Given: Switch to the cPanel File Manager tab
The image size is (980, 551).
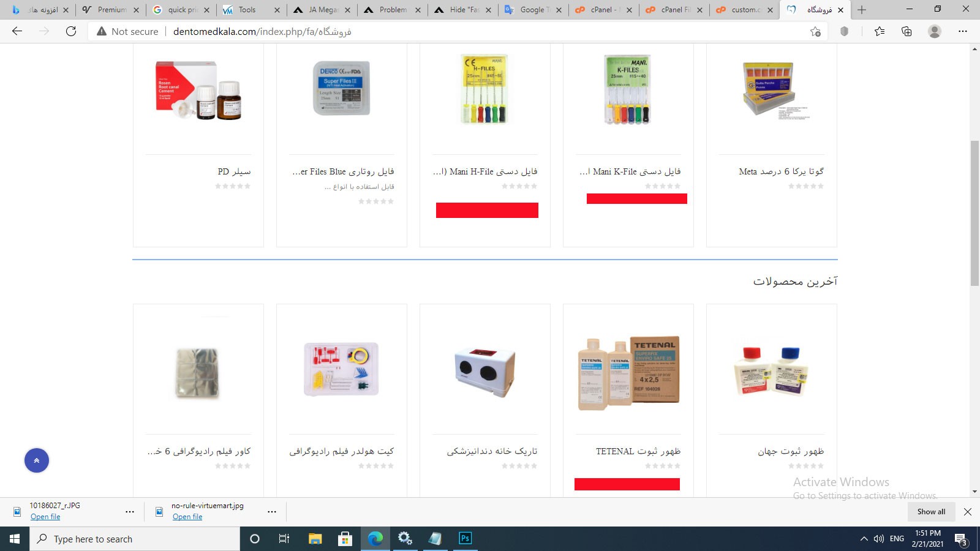Looking at the screenshot, I should coord(674,10).
